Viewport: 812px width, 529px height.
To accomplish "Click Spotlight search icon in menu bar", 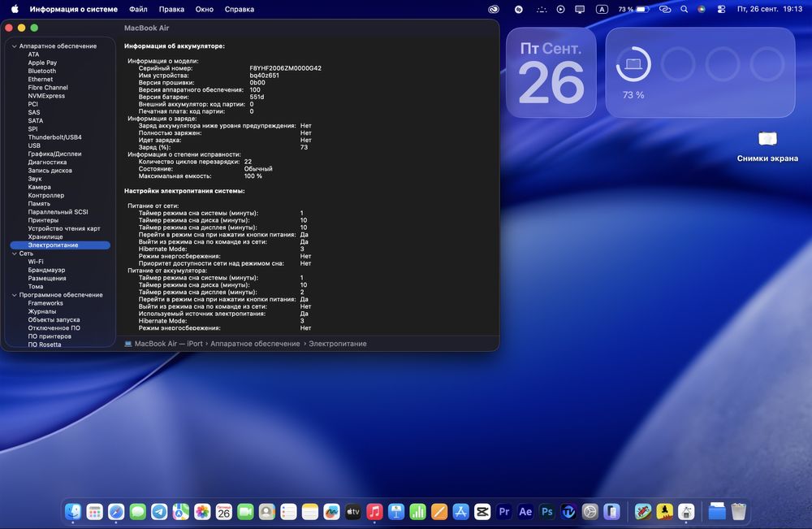I will (684, 9).
